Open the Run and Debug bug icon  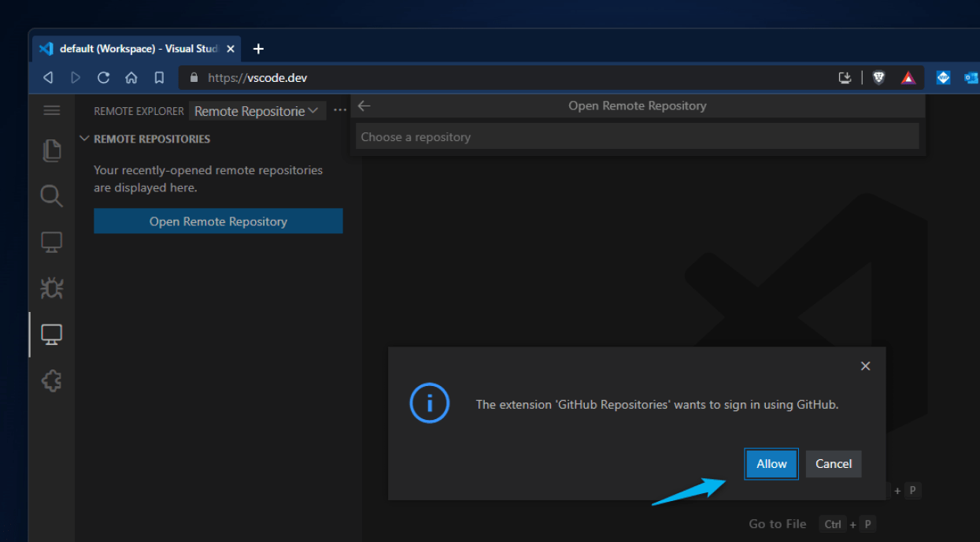[51, 288]
